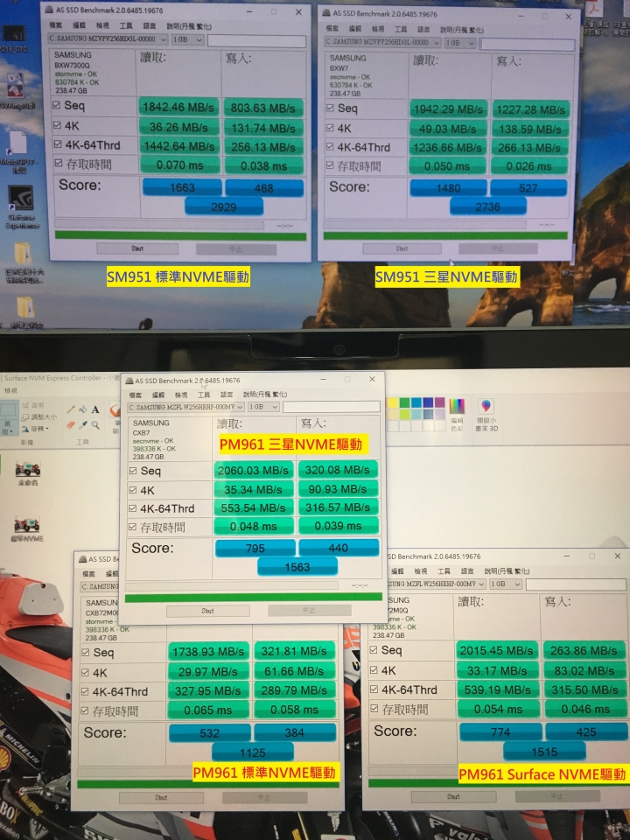
Task: Select the Text (A) tool in Paint
Action: pos(95,409)
